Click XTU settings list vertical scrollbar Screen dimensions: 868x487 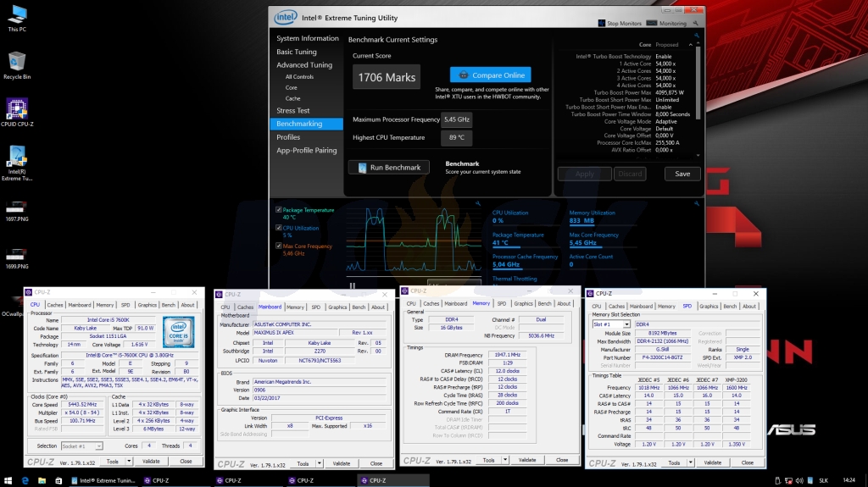698,82
